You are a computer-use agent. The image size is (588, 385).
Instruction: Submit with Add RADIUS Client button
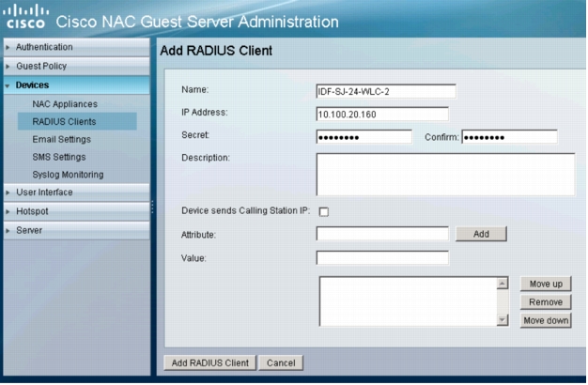(x=210, y=362)
